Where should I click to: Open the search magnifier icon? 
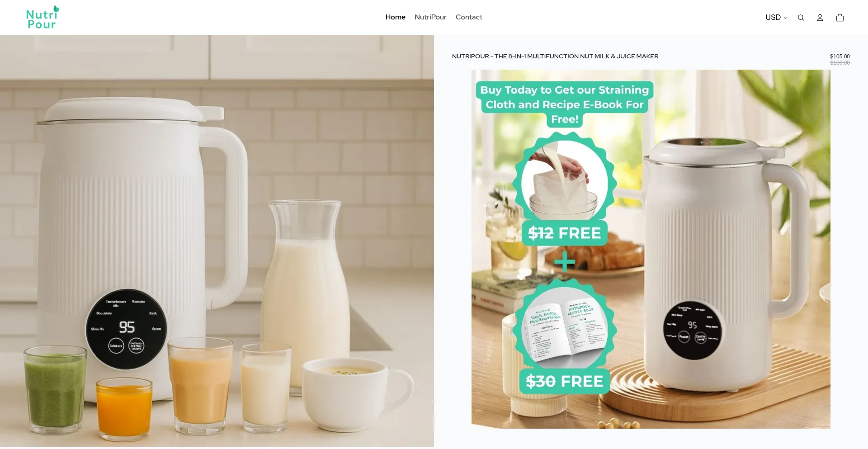point(801,18)
